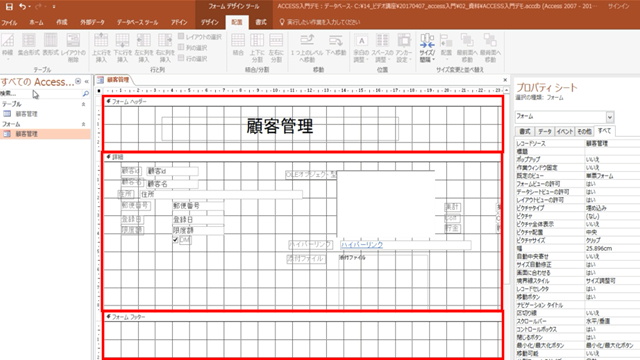The width and height of the screenshot is (640, 360).
Task: Click the レコードソース property row
Action: pos(577,144)
